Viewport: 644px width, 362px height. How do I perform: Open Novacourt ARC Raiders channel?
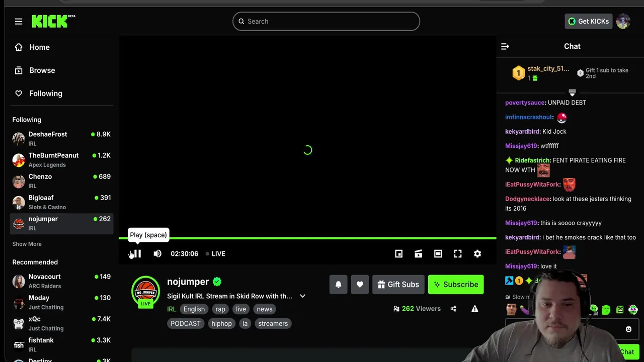click(x=61, y=281)
